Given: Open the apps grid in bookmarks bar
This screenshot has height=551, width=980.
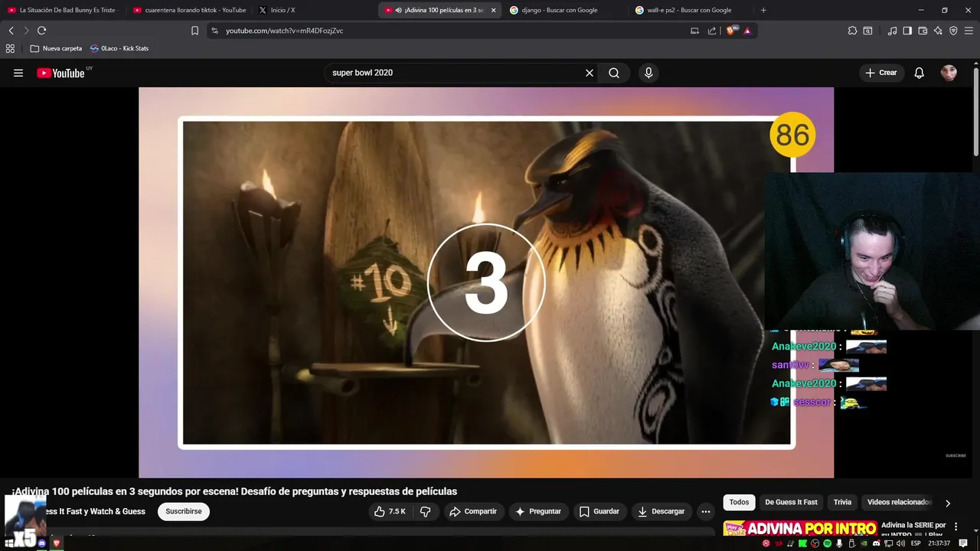Looking at the screenshot, I should point(10,48).
